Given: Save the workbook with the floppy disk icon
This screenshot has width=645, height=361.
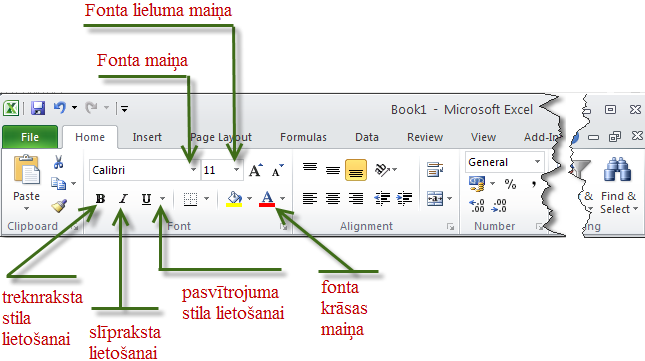Looking at the screenshot, I should point(38,109).
